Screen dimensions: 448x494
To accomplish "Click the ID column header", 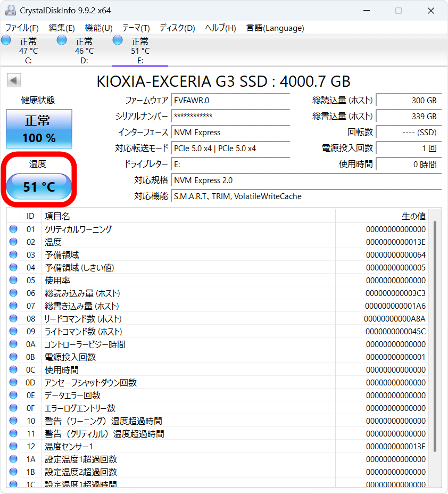I will 30,216.
